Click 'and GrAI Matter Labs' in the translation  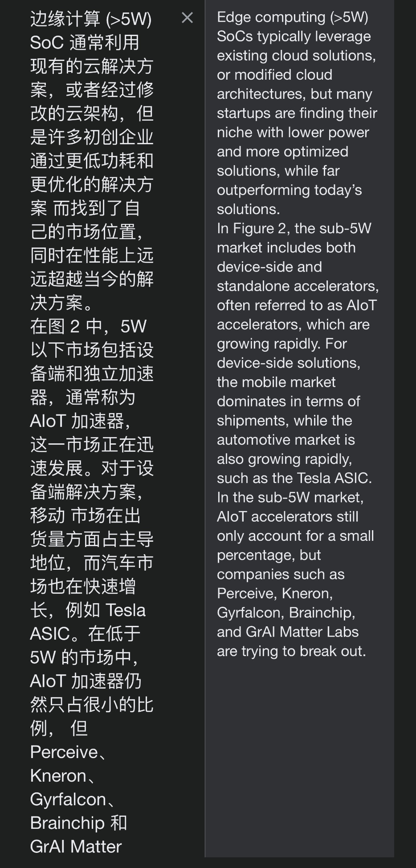tap(288, 632)
